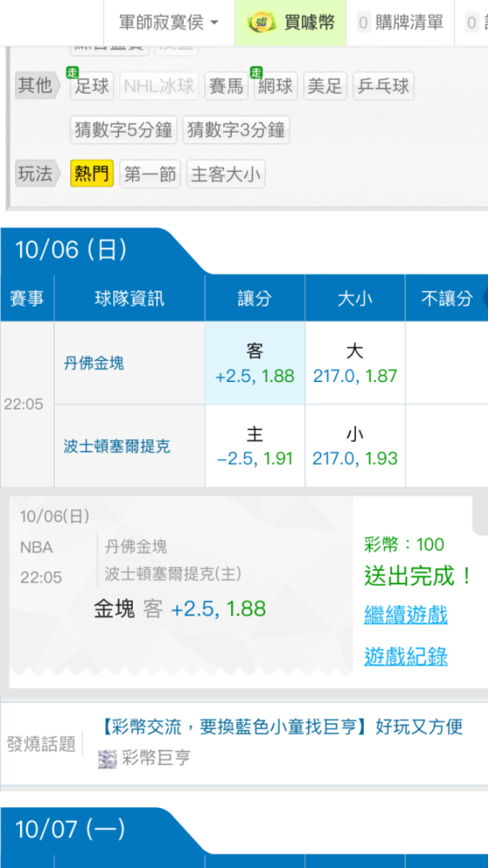Switch play type to 主客大小
The image size is (488, 868).
(226, 174)
